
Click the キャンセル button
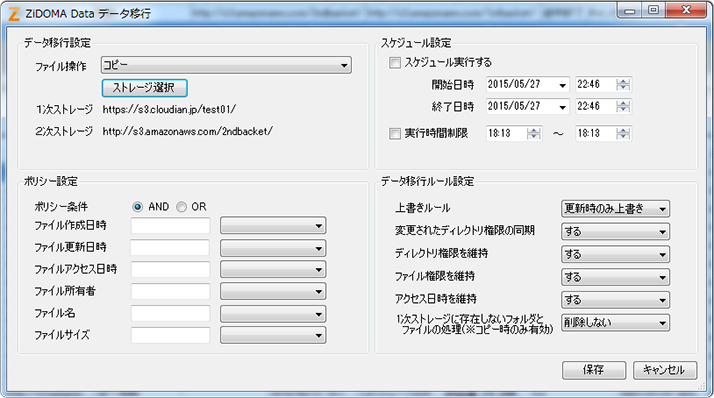pyautogui.click(x=665, y=370)
